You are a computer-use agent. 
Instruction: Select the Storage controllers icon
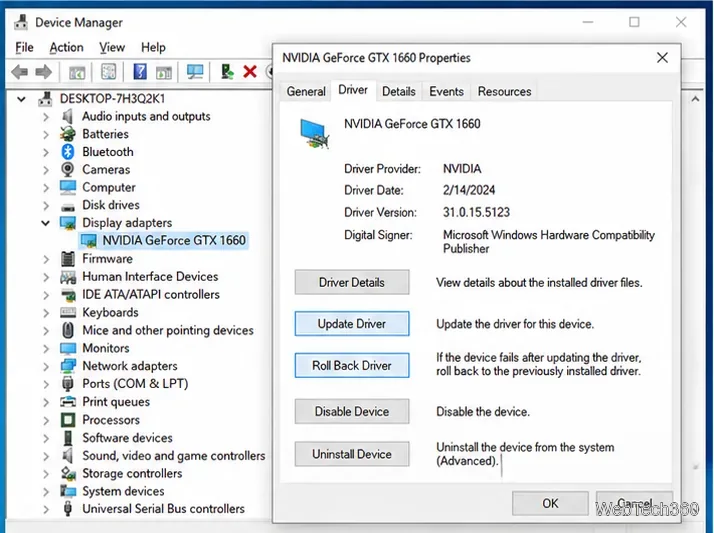click(x=68, y=473)
